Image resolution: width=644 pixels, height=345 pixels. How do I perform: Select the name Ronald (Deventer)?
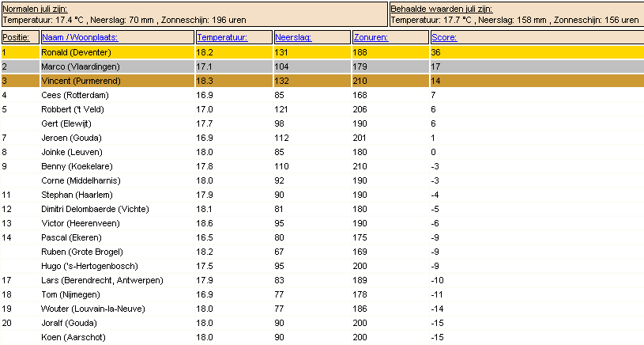tap(76, 53)
